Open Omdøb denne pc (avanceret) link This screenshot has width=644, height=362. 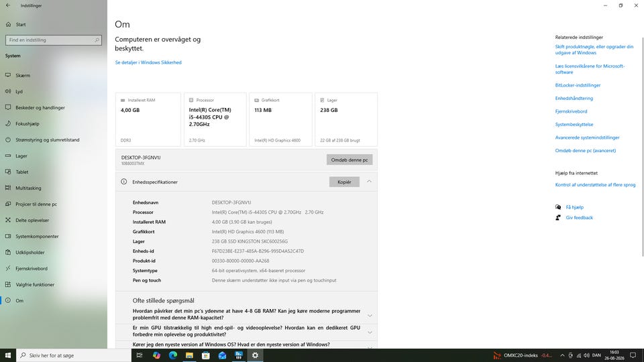click(x=586, y=151)
